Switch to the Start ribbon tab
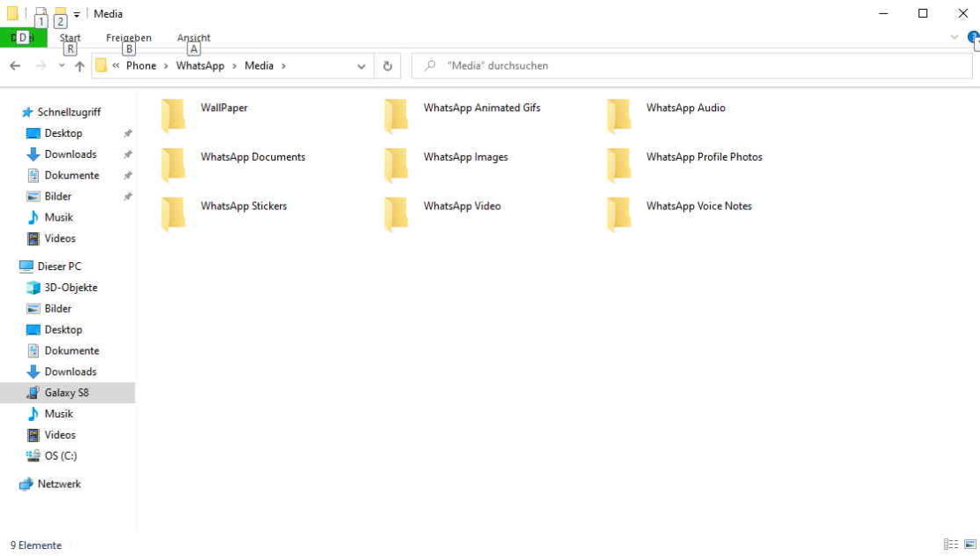Viewport: 980px width, 556px height. tap(70, 37)
